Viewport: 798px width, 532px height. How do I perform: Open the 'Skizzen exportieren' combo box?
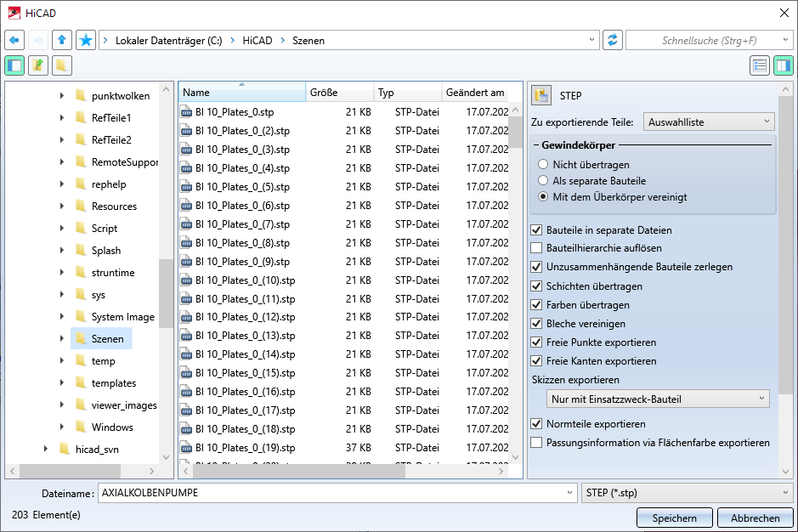[x=658, y=399]
